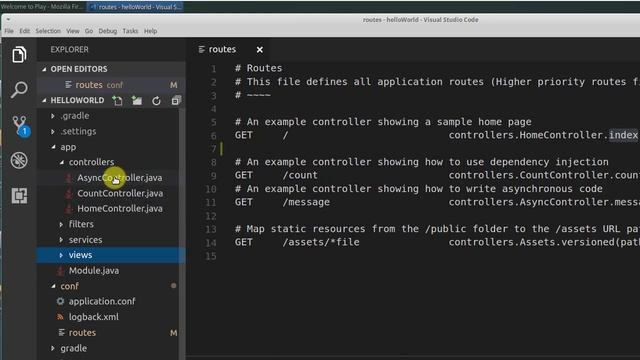Click XML icon beside logback.xml

(60, 317)
